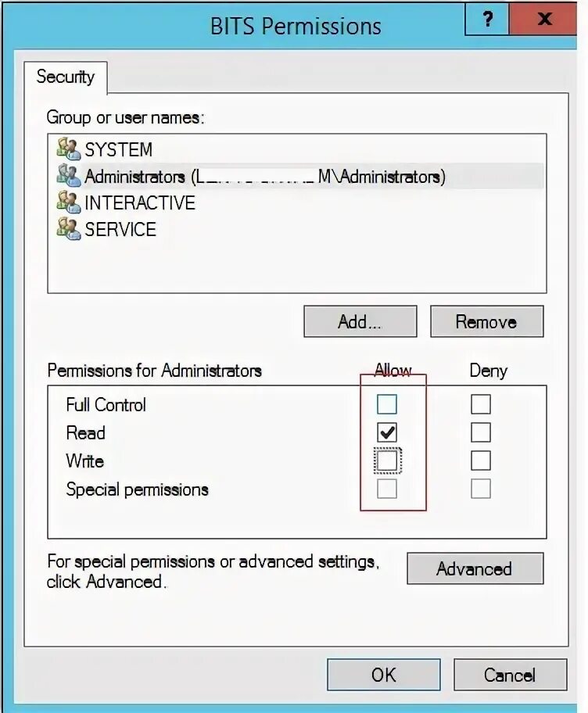Click the Administrators group icon
The width and height of the screenshot is (588, 713).
[69, 175]
